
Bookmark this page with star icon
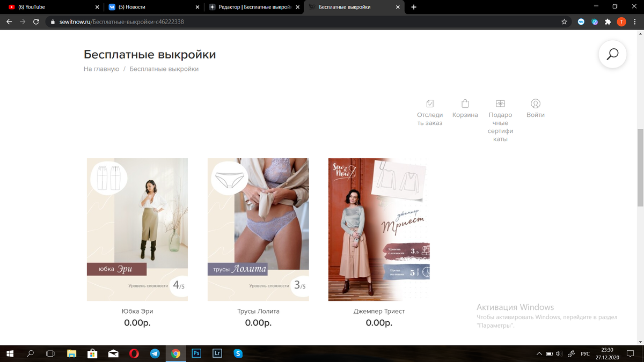click(564, 22)
